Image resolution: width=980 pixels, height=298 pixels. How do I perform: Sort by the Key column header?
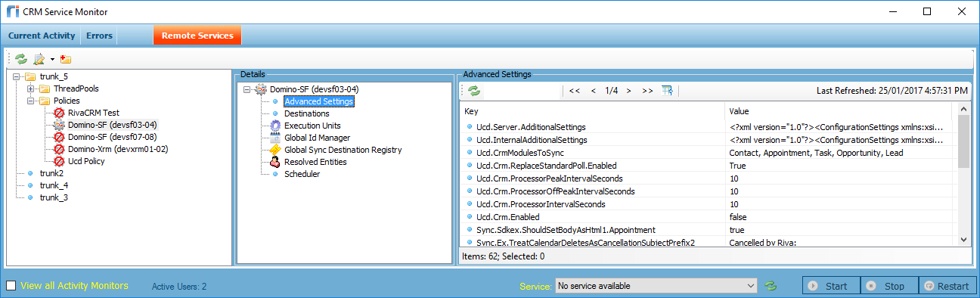pyautogui.click(x=592, y=111)
